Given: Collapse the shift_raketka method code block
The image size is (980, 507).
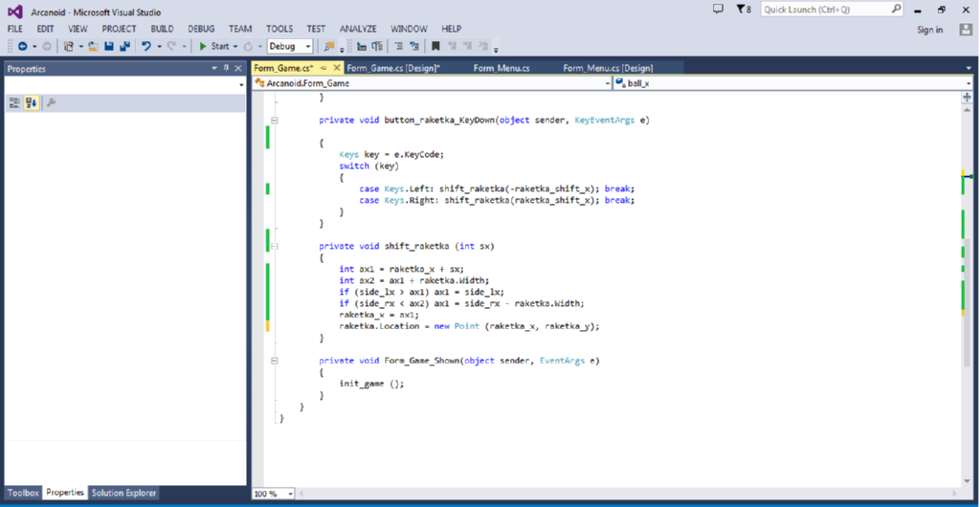Looking at the screenshot, I should pyautogui.click(x=274, y=246).
